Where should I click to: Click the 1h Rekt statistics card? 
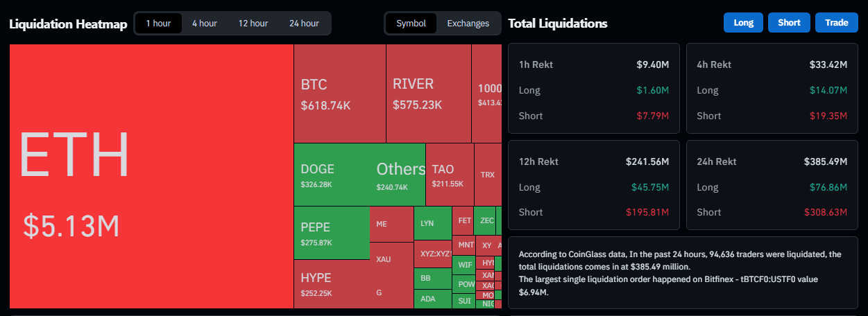[x=593, y=88]
